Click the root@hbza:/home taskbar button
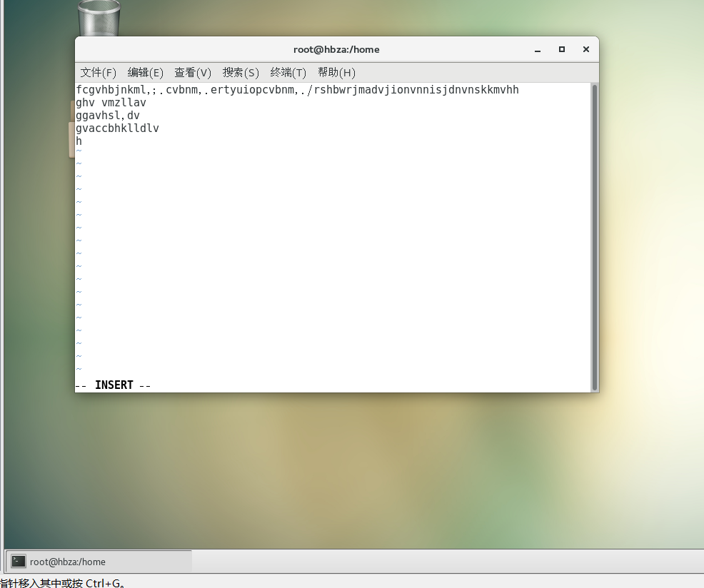 (99, 562)
